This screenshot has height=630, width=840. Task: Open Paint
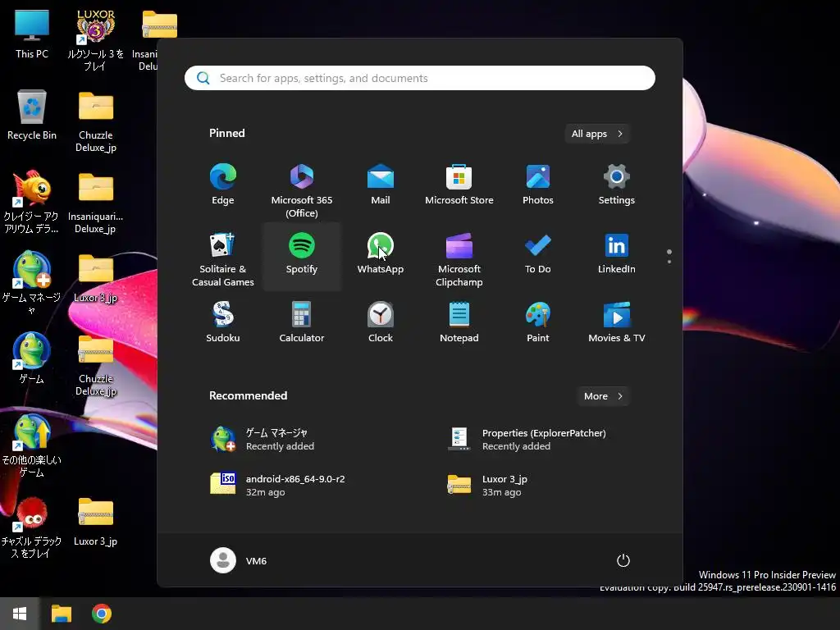[x=538, y=322]
